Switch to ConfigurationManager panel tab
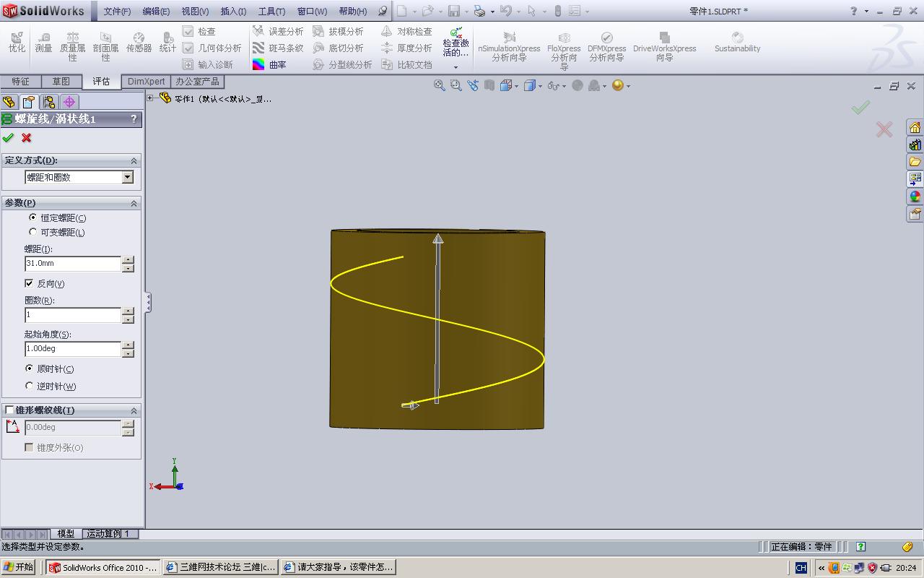Screen dimensions: 924x578 coord(49,102)
